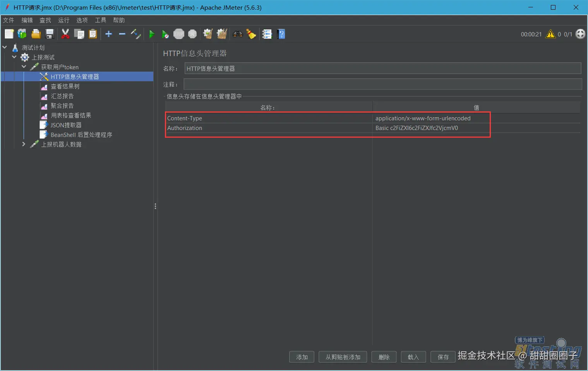Open the 选项 menu
Image resolution: width=588 pixels, height=371 pixels.
tap(82, 20)
